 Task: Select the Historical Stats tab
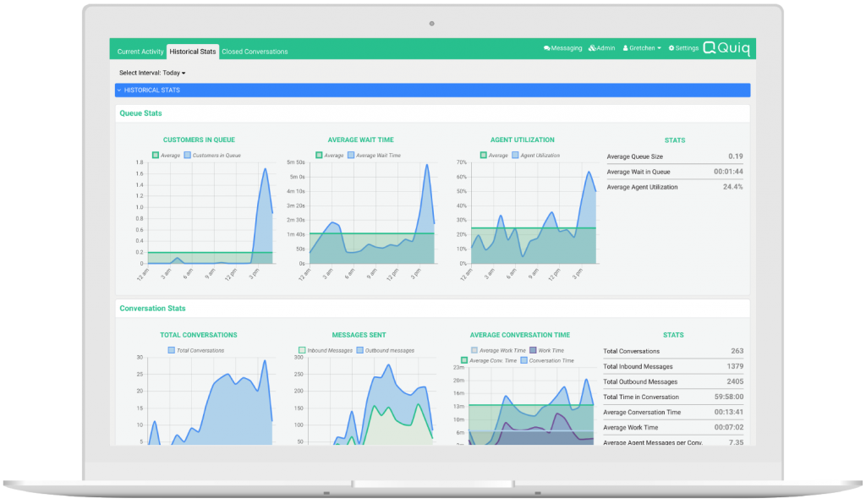tap(193, 52)
